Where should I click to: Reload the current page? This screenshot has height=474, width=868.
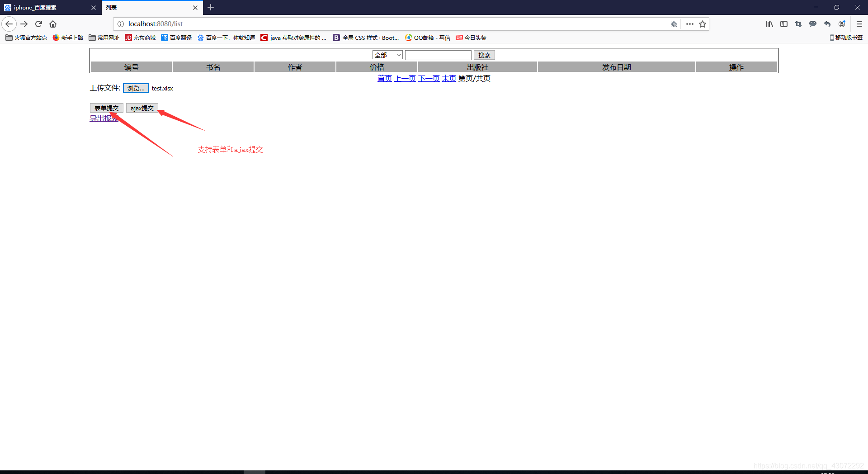[x=39, y=24]
